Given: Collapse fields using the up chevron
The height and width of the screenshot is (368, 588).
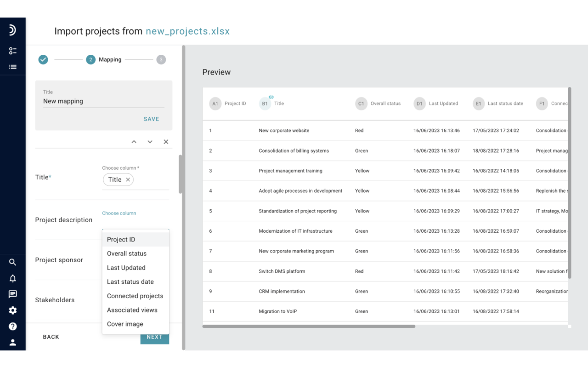Looking at the screenshot, I should (134, 142).
